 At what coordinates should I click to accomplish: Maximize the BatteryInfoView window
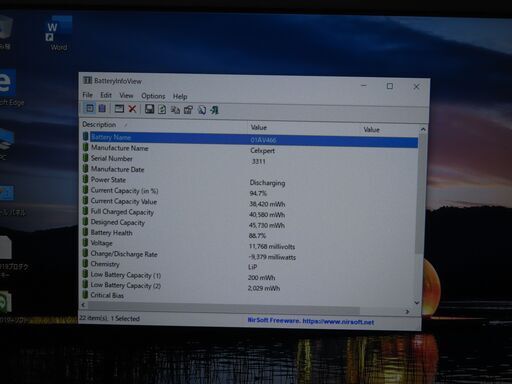(x=389, y=86)
